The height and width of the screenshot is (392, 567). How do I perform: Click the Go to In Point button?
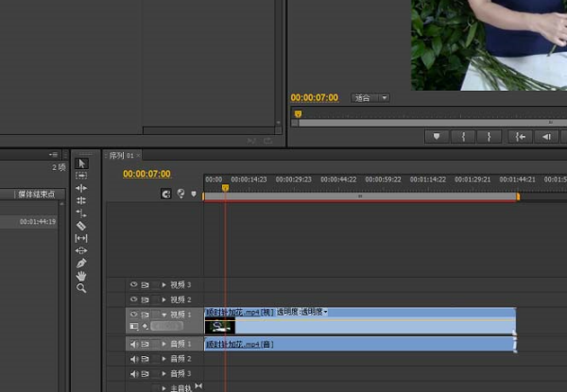pyautogui.click(x=519, y=136)
